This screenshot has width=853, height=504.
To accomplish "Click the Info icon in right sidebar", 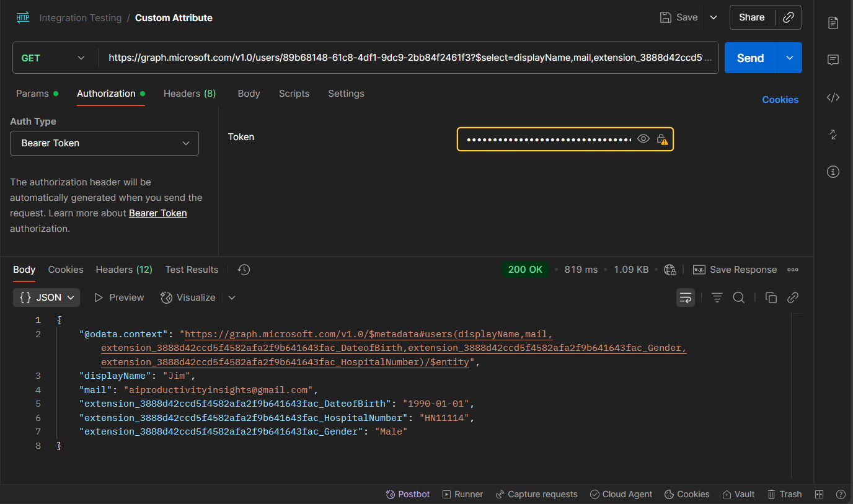I will (833, 172).
